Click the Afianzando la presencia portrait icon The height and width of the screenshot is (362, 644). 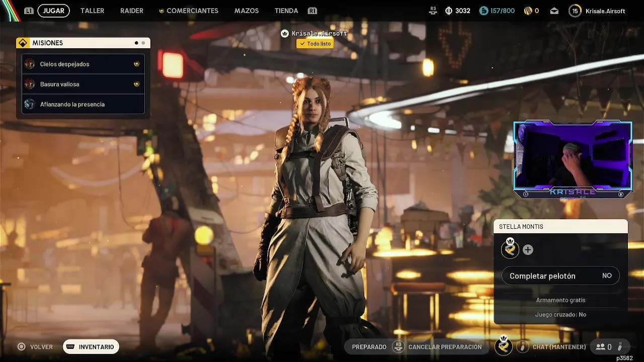[x=30, y=104]
